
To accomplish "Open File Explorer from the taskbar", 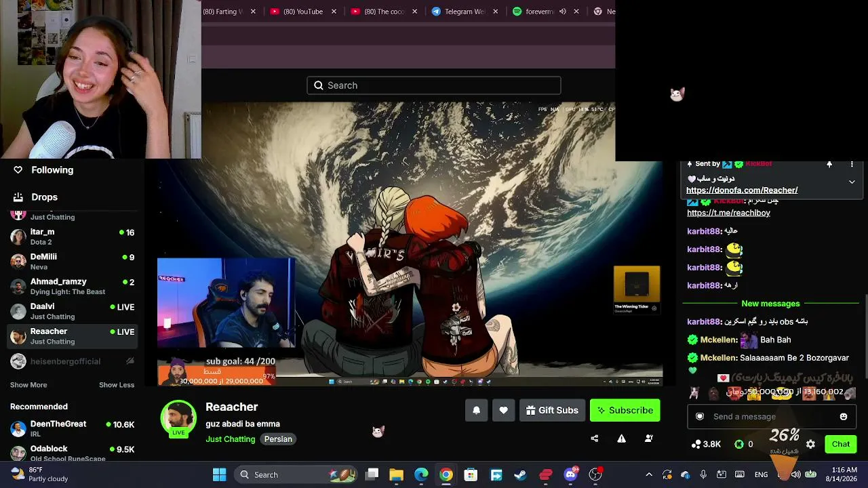I will tap(397, 474).
